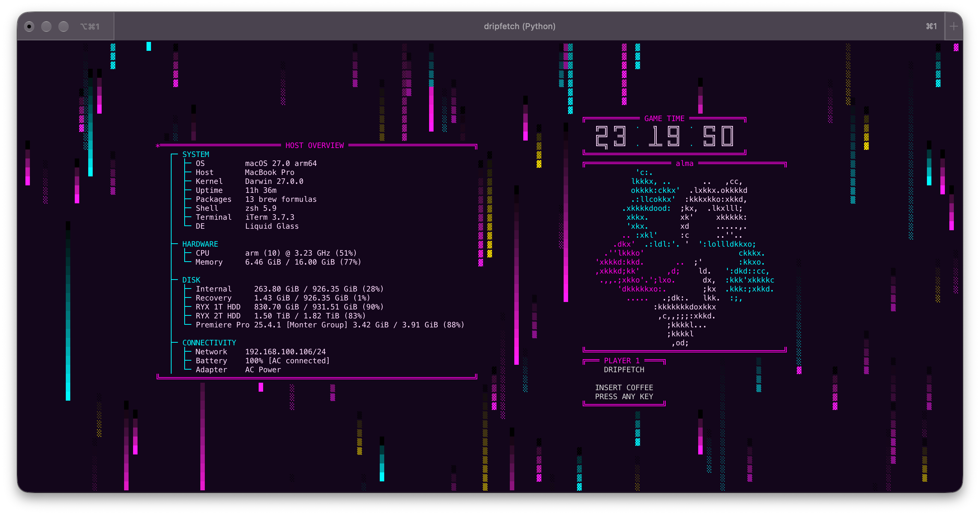The height and width of the screenshot is (515, 980).
Task: Click the new tab plus button
Action: click(953, 26)
